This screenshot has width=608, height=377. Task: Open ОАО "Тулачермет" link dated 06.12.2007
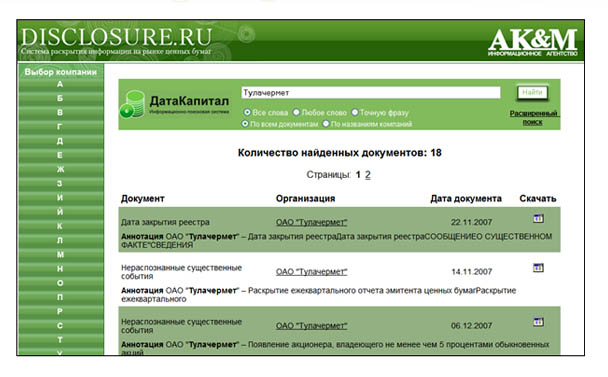311,325
